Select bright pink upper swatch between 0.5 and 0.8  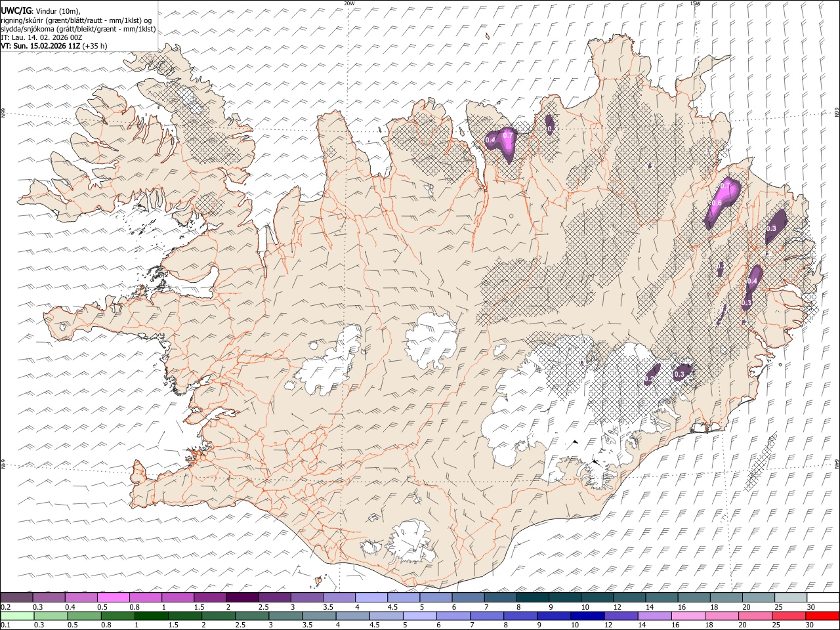click(113, 597)
